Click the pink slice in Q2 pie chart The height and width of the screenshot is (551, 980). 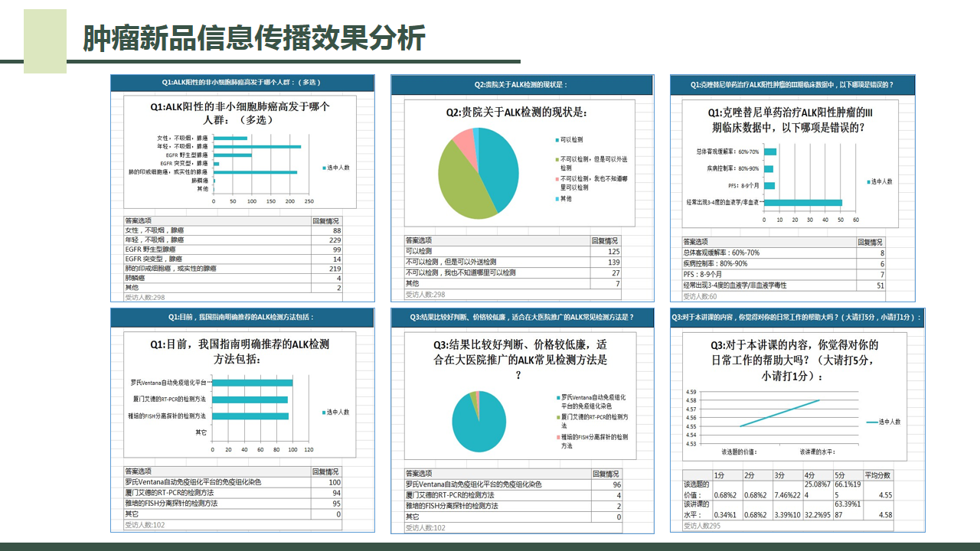pos(464,141)
